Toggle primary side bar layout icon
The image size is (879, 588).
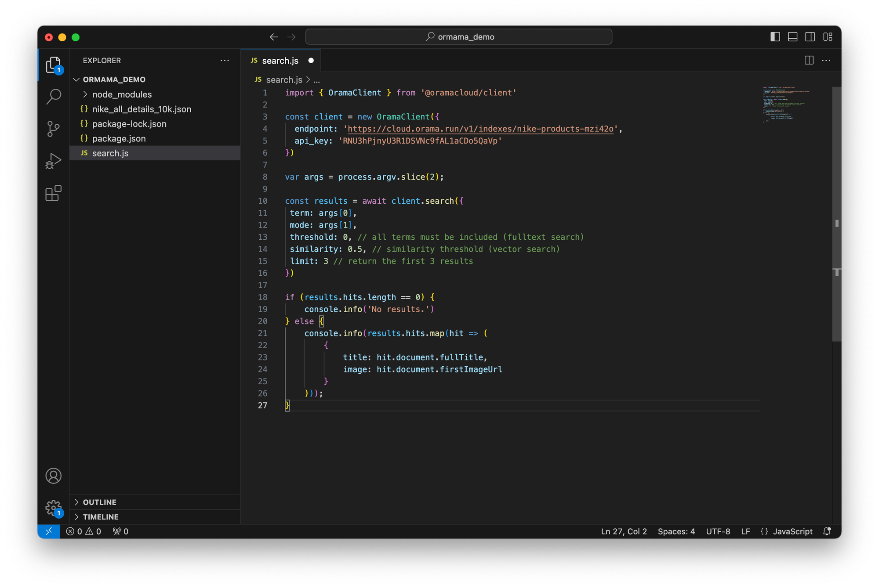pos(775,37)
